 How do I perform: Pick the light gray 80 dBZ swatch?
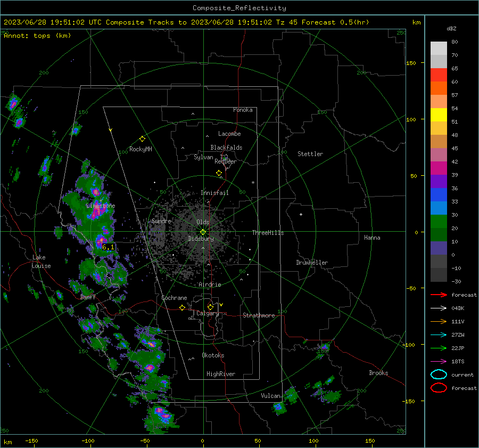[x=439, y=48]
